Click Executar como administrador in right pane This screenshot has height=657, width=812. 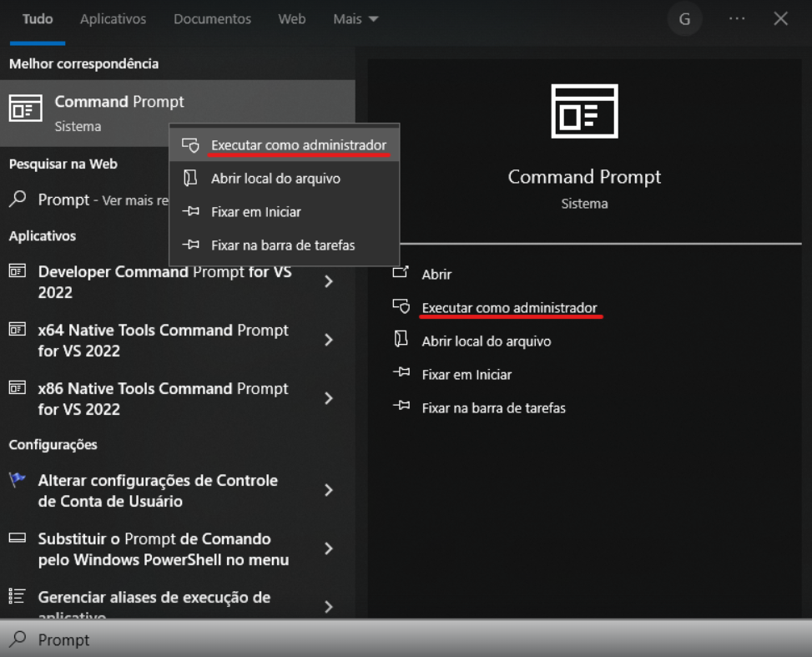(509, 308)
